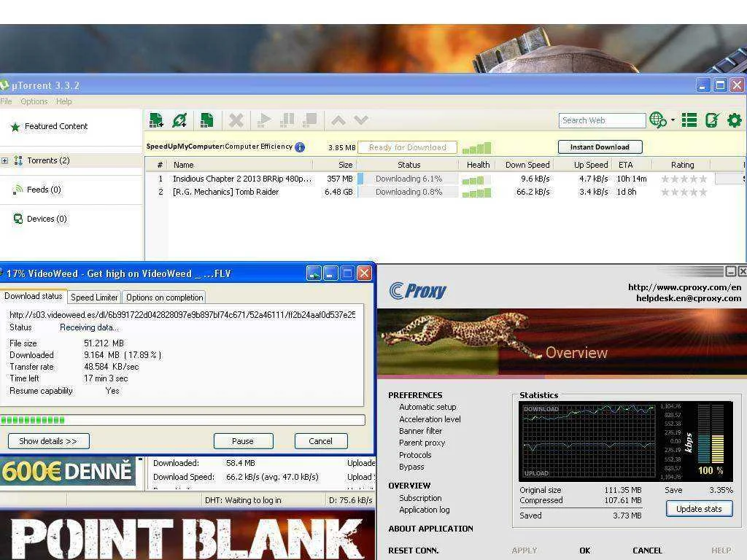This screenshot has width=747, height=560.
Task: Click the Start torrent play icon
Action: 264,120
